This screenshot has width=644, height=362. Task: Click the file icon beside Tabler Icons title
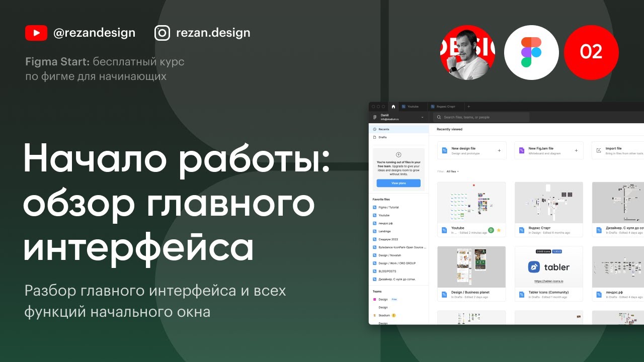522,295
